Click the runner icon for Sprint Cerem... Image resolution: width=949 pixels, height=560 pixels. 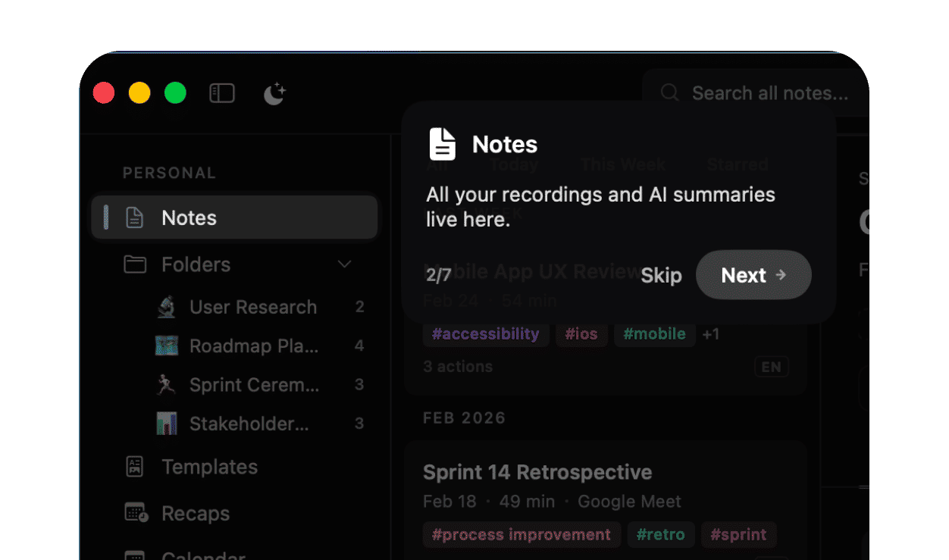pos(166,385)
